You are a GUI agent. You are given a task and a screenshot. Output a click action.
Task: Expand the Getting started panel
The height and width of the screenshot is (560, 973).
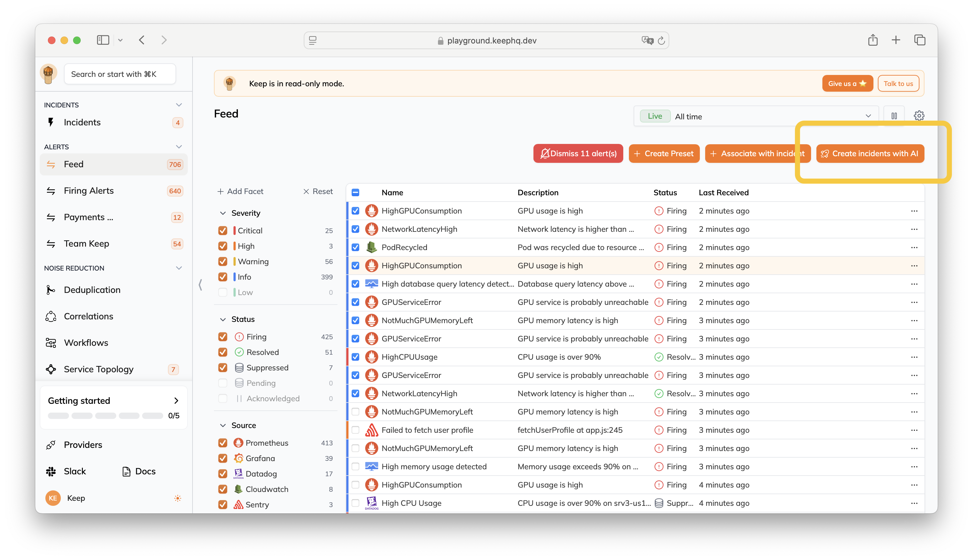click(176, 401)
